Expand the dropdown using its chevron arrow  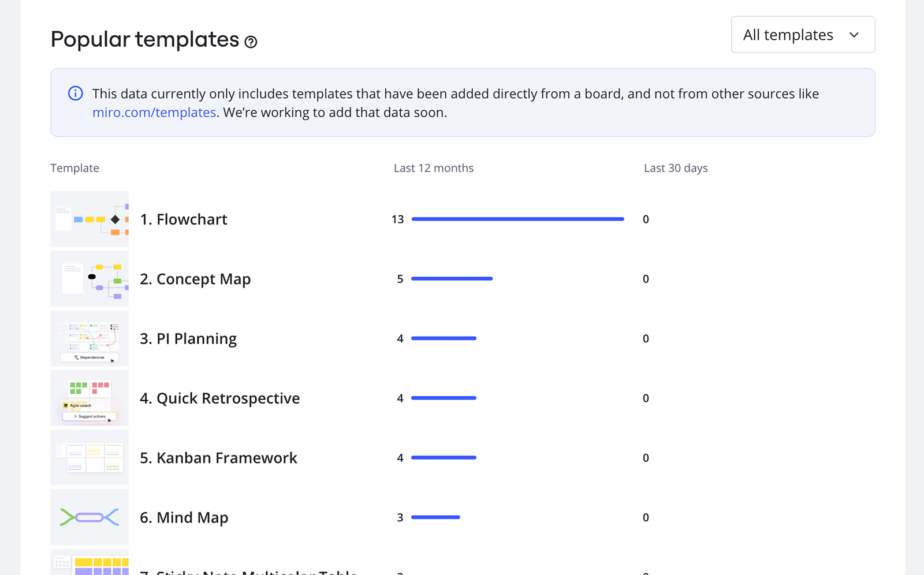[854, 35]
